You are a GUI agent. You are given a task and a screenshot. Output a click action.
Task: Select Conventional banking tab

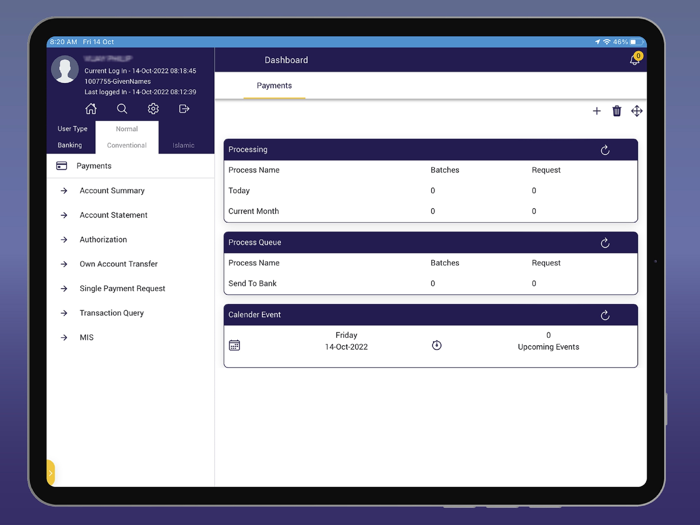(x=127, y=145)
